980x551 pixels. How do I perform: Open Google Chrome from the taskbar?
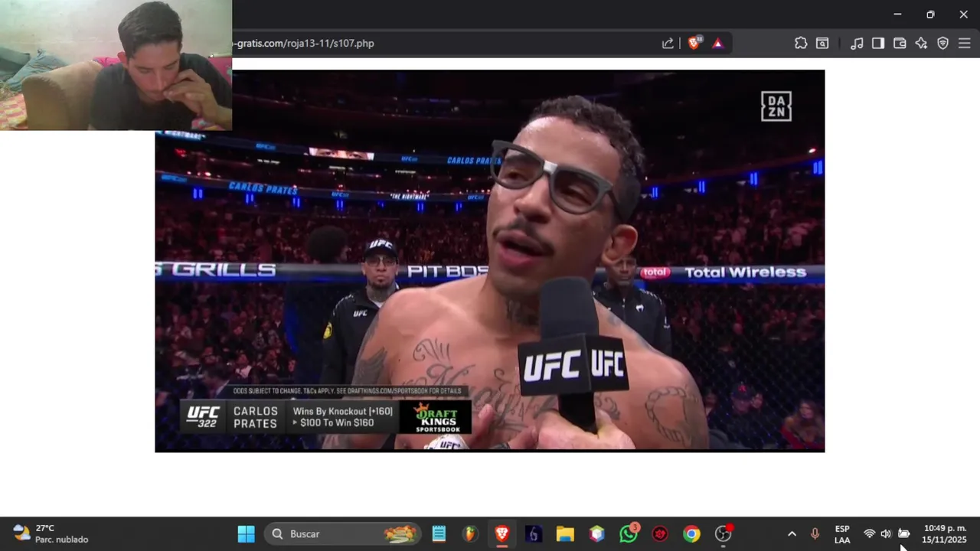point(691,534)
